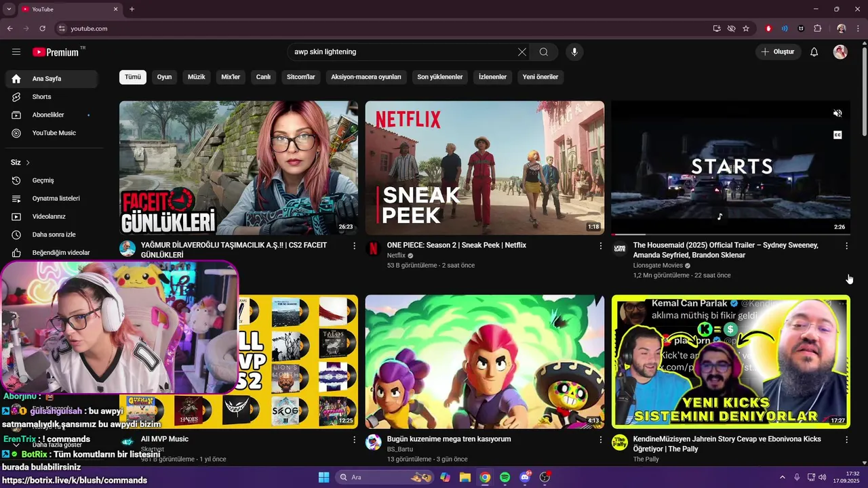Open the Netflix channel link

pyautogui.click(x=396, y=256)
